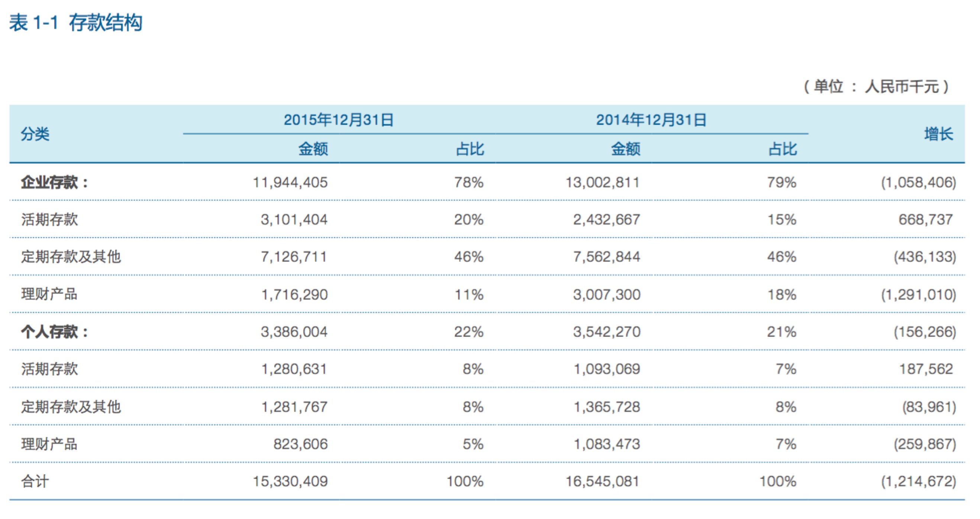This screenshot has width=980, height=519.
Task: Click the 22% cell
Action: (x=469, y=332)
